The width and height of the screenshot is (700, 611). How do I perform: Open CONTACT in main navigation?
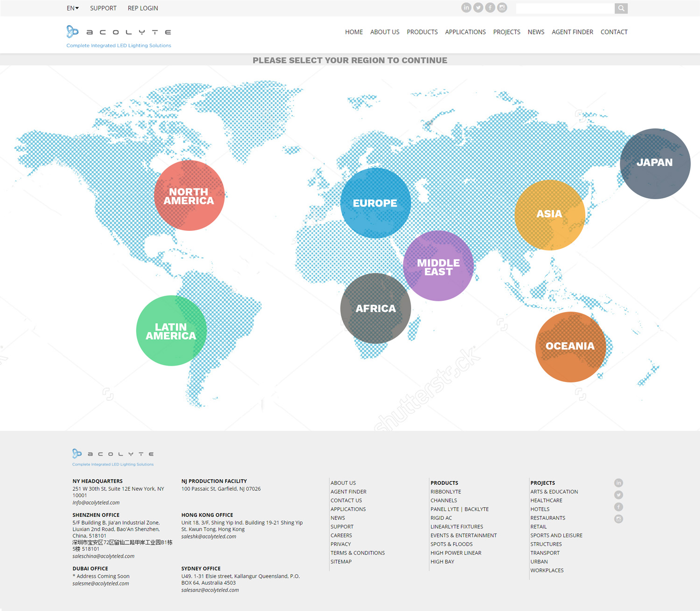point(614,32)
